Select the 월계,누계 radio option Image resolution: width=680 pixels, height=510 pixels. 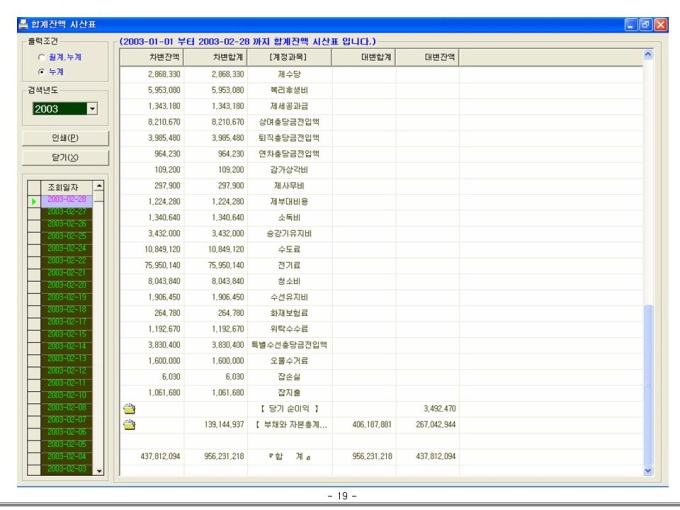(x=41, y=57)
